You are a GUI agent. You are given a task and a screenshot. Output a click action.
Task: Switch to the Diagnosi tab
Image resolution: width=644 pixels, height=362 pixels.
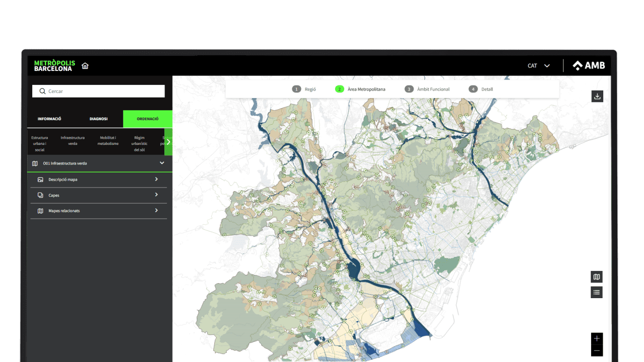pyautogui.click(x=99, y=119)
